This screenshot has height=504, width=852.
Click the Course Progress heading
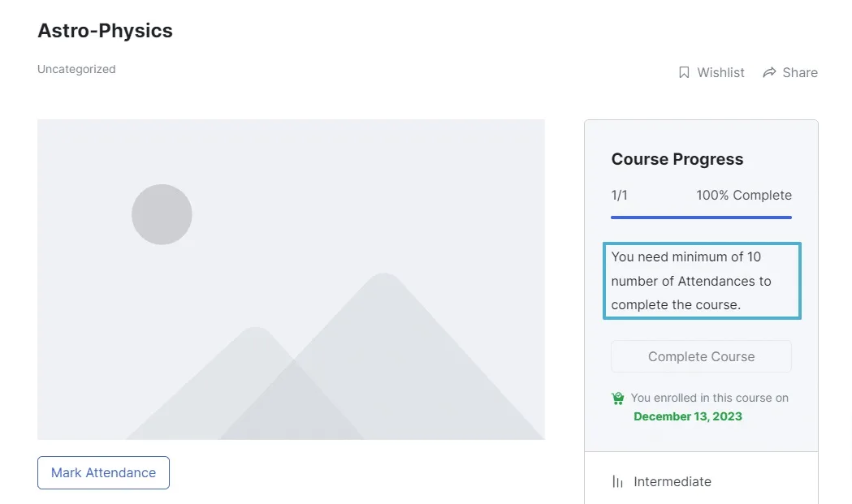tap(677, 159)
